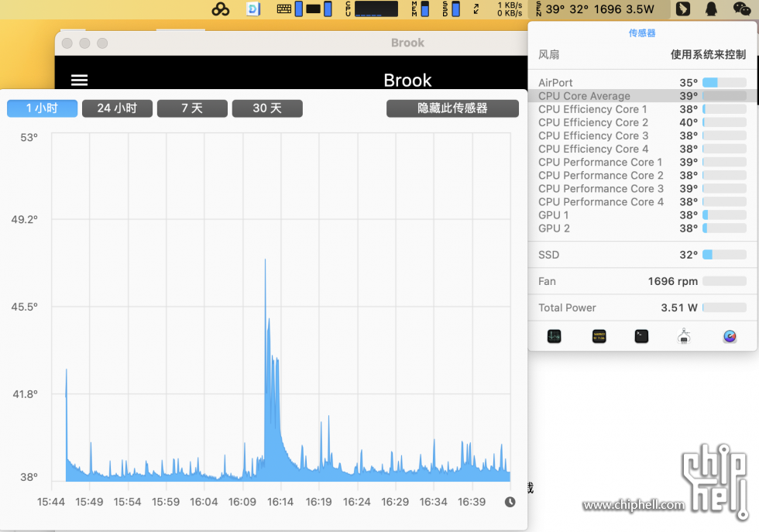
Task: Open the QQ penguin menu bar icon
Action: 711,9
